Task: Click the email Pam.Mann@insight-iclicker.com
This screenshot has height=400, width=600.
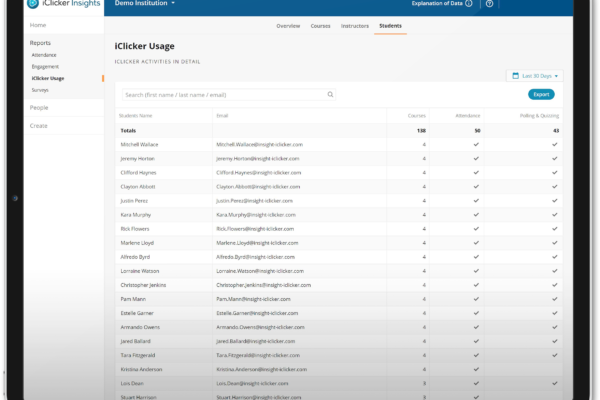Action: [x=253, y=299]
